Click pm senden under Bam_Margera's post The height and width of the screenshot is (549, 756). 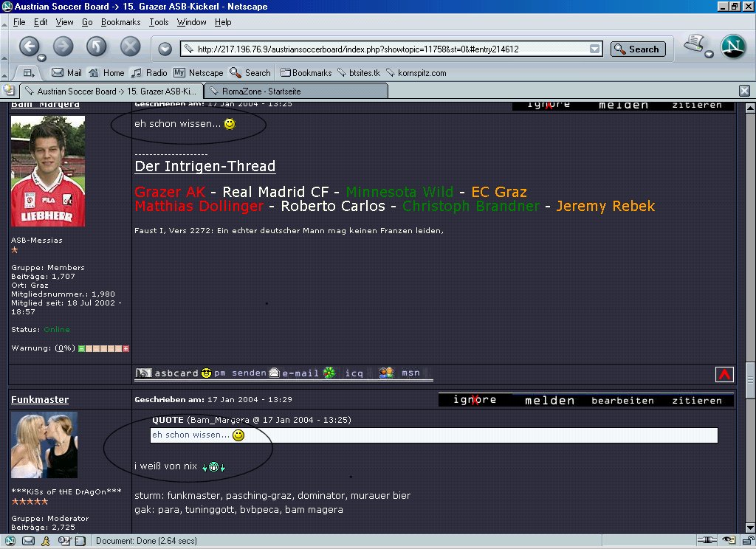pos(234,373)
